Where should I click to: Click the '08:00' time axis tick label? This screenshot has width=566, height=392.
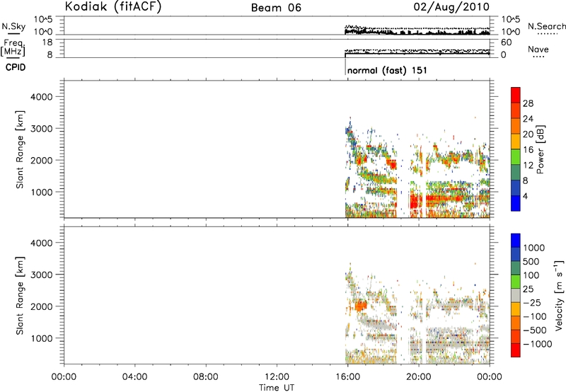click(206, 377)
